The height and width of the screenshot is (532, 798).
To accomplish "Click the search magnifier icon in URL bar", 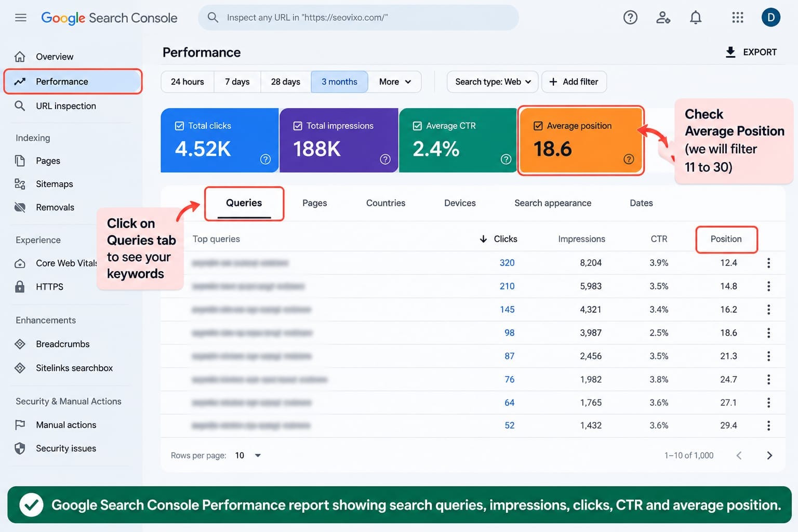I will [212, 18].
